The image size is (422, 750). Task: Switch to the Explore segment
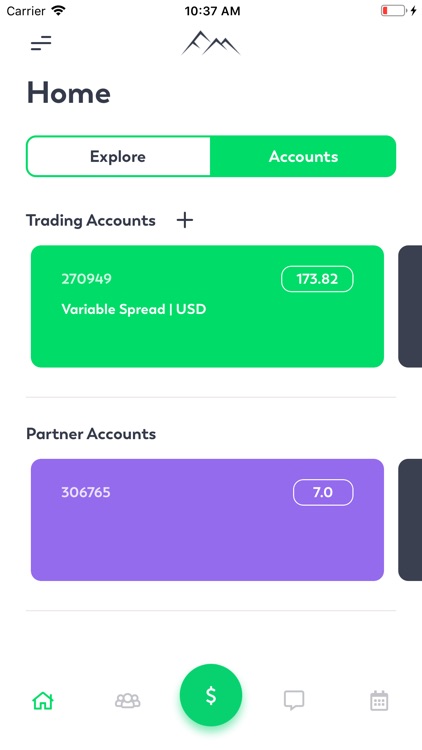118,156
